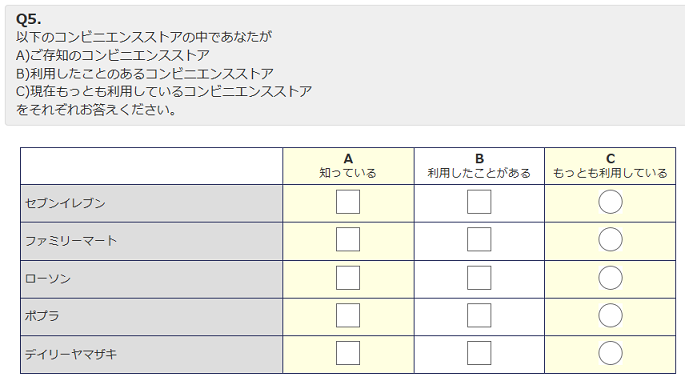The image size is (685, 381).
Task: Select もっとも利用している for ローソン
Action: coord(610,278)
